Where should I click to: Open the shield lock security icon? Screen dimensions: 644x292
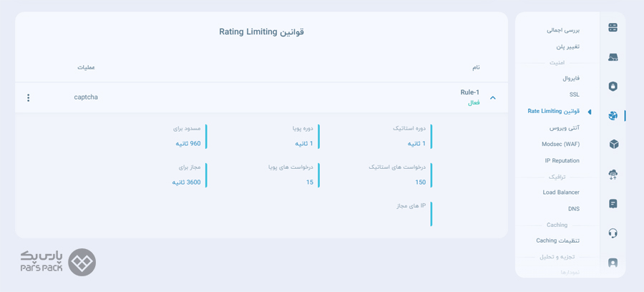[613, 87]
